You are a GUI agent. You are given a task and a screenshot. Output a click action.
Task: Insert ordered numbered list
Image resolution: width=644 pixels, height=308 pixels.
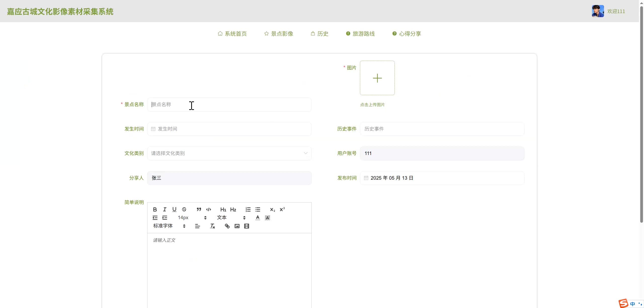click(x=248, y=209)
